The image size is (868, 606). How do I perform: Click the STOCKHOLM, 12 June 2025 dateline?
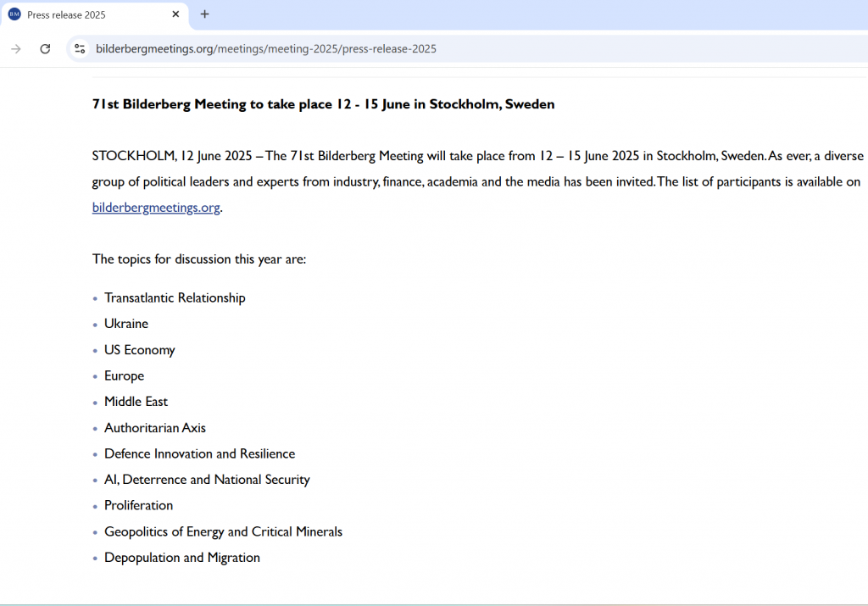coord(172,156)
